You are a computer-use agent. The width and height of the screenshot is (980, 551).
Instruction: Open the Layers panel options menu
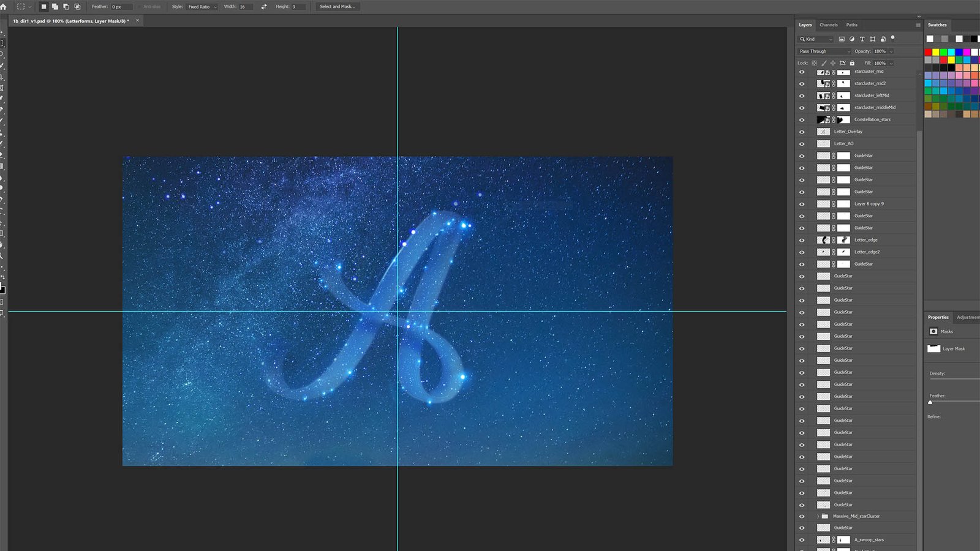[918, 25]
